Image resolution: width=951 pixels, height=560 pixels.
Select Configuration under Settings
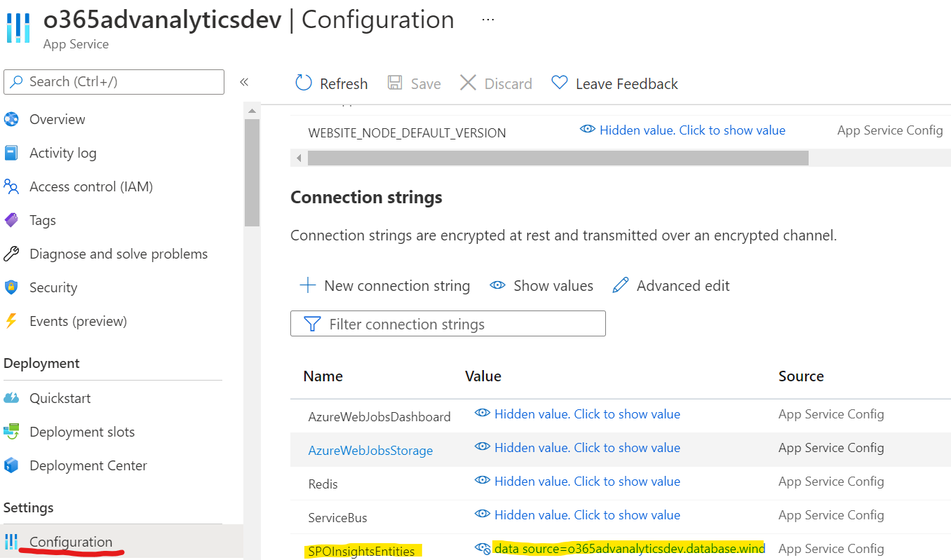pos(71,542)
